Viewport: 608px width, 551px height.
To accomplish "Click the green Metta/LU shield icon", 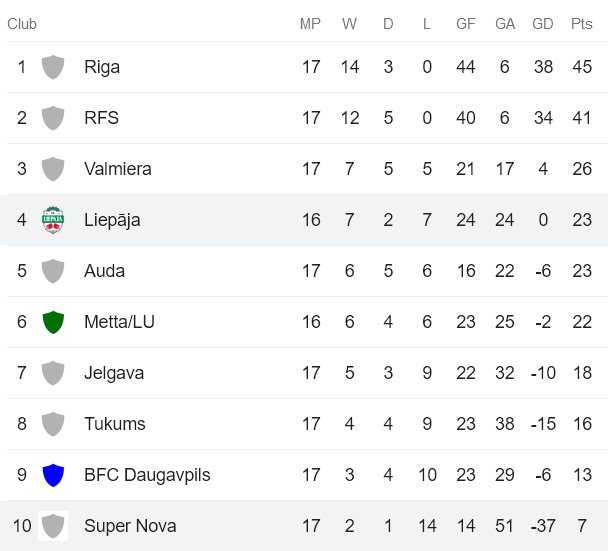I will [x=53, y=322].
